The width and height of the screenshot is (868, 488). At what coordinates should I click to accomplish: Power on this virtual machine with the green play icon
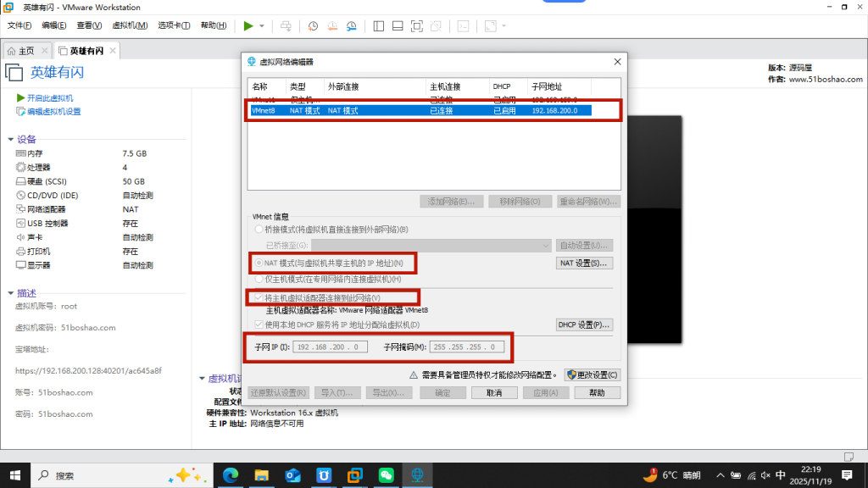248,26
